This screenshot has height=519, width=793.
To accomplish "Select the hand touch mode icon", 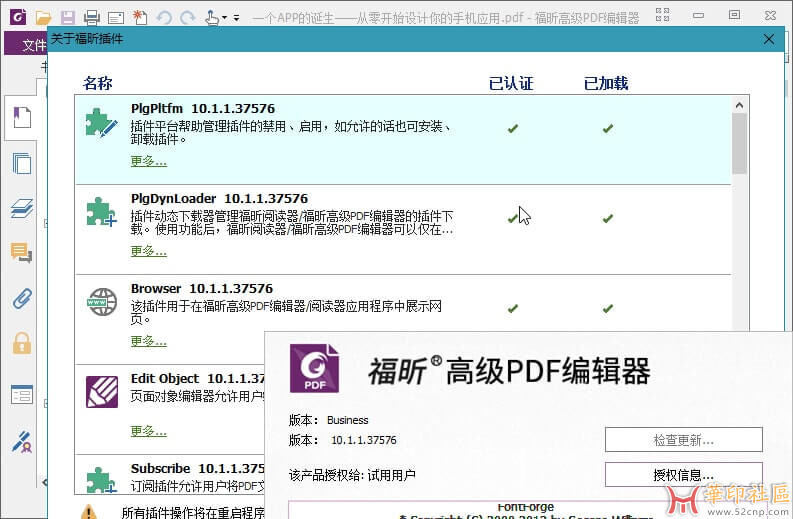I will click(x=212, y=18).
